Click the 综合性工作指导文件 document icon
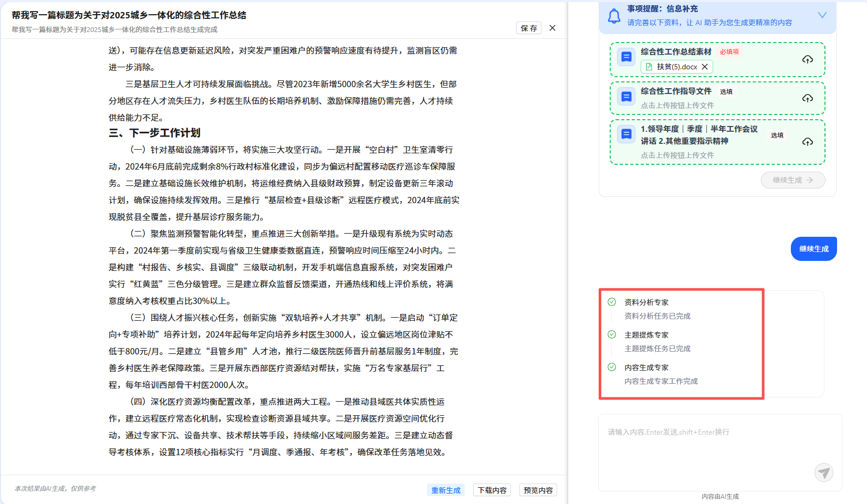The height and width of the screenshot is (504, 867). [x=626, y=97]
